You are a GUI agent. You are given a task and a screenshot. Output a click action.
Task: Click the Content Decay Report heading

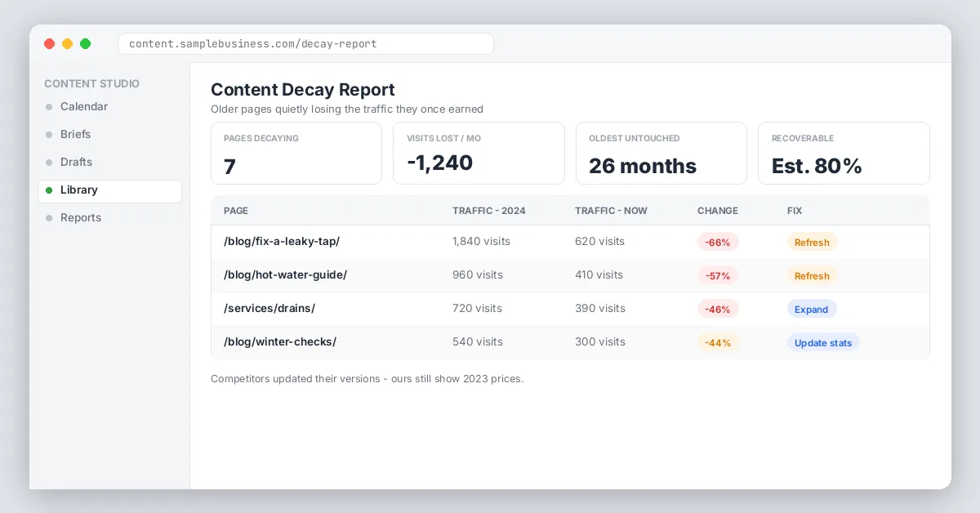click(303, 90)
